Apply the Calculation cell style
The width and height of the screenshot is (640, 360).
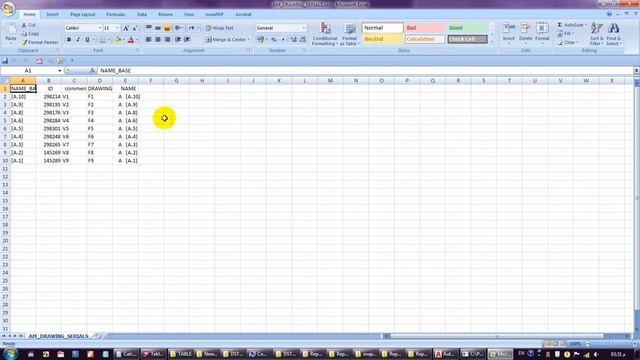(x=424, y=39)
